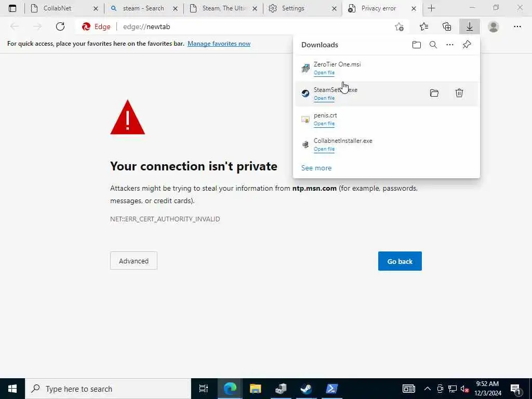Click the penis.crt file name
Image resolution: width=532 pixels, height=399 pixels.
point(325,115)
